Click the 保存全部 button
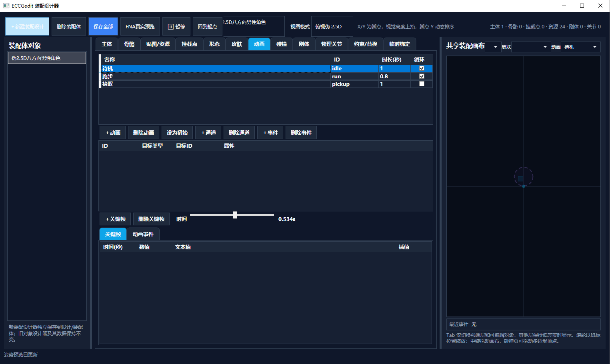Viewport: 610px width, 364px height. pos(103,27)
